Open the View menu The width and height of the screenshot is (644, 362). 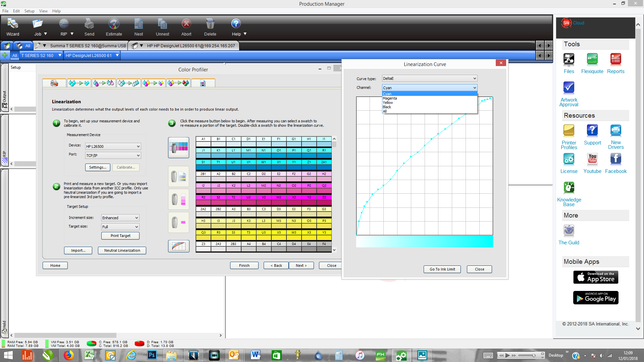coord(43,11)
